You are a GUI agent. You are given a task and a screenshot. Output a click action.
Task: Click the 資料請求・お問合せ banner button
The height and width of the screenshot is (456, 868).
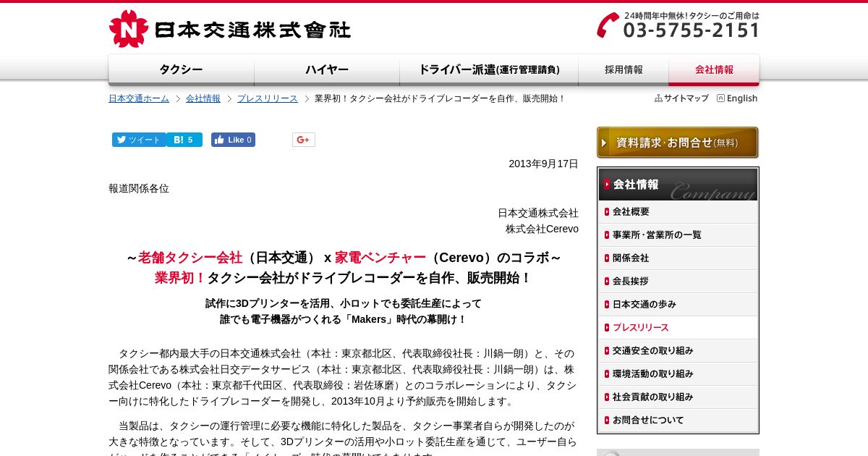pyautogui.click(x=678, y=143)
